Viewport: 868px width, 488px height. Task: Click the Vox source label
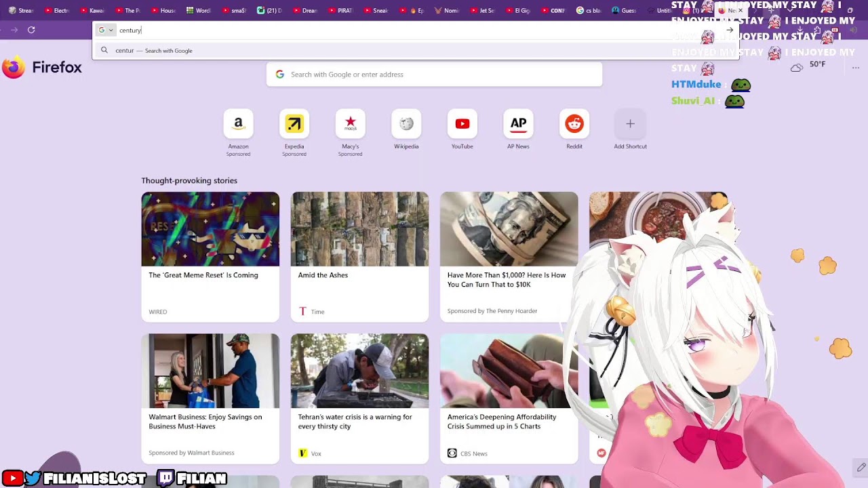pos(310,453)
